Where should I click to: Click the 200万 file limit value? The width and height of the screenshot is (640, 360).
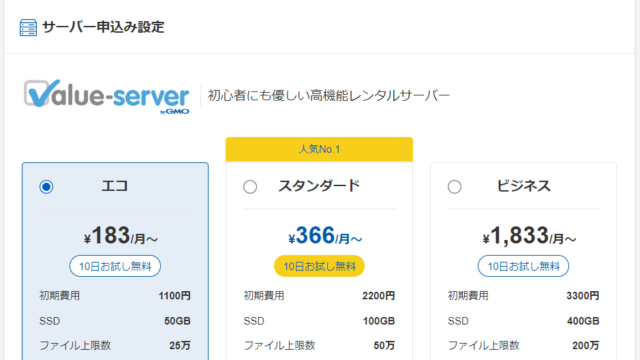pyautogui.click(x=586, y=346)
